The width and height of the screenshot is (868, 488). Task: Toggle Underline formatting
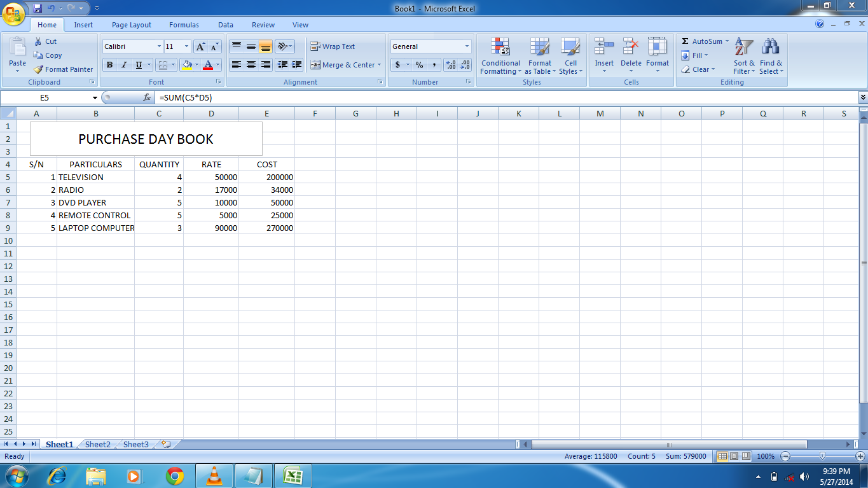139,65
